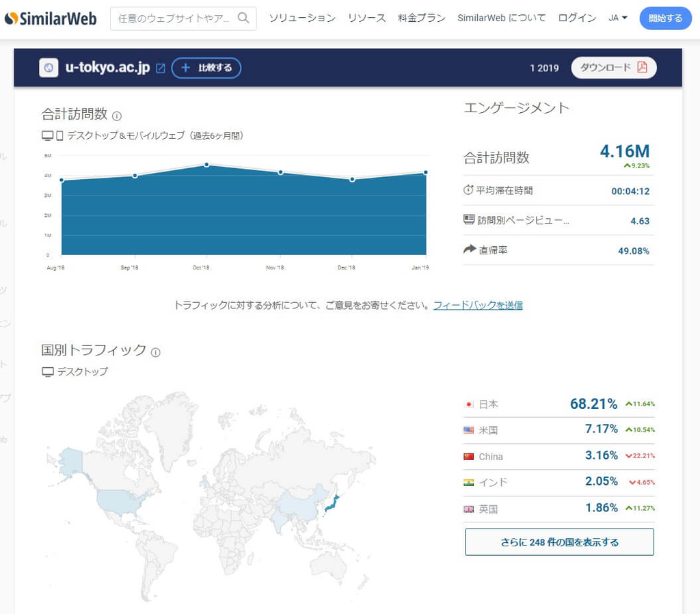The image size is (700, 614).
Task: Click the 1 2019 date label
Action: point(544,68)
